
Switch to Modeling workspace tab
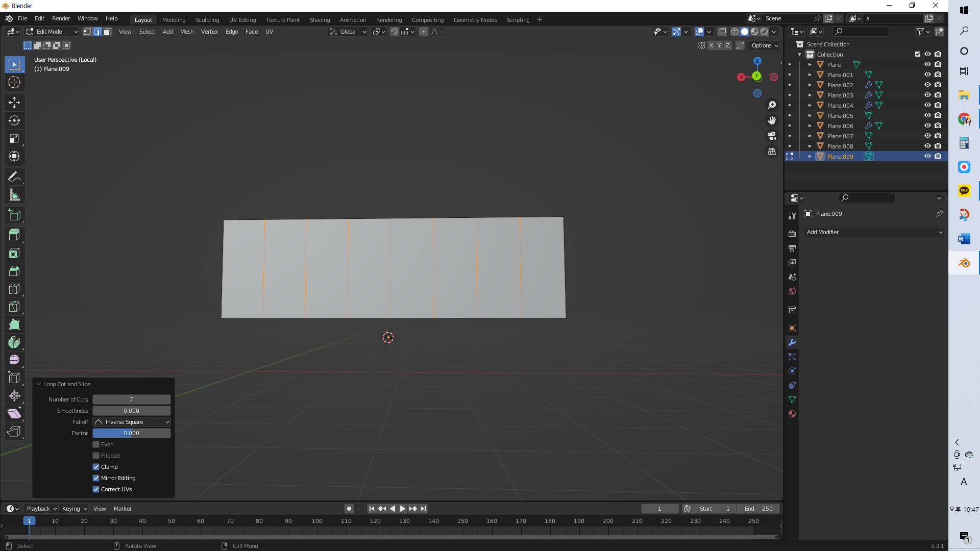coord(174,20)
